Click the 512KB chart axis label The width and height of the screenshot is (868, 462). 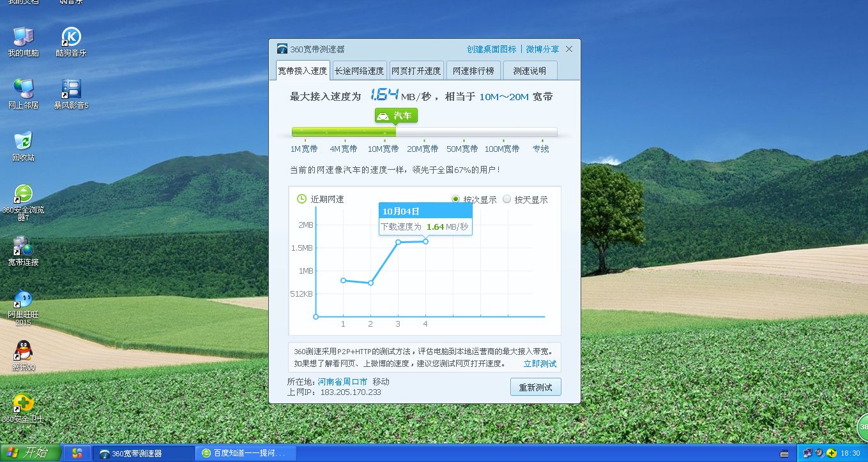[x=302, y=294]
